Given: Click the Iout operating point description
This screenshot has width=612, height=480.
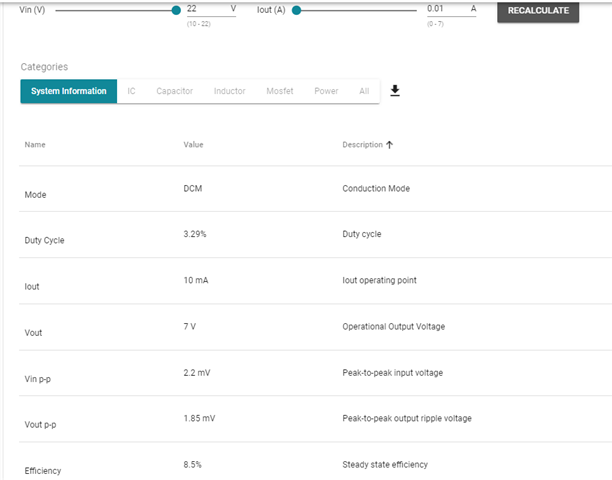Looking at the screenshot, I should [379, 280].
